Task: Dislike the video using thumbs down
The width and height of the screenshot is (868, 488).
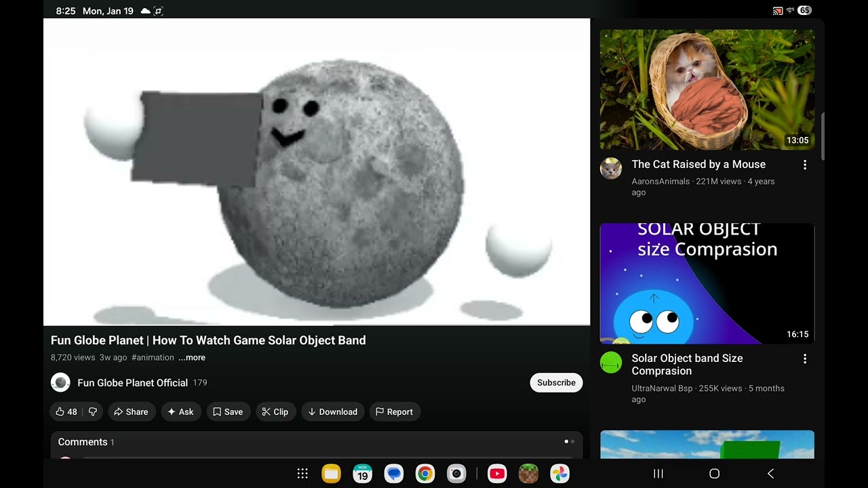Action: [x=93, y=411]
